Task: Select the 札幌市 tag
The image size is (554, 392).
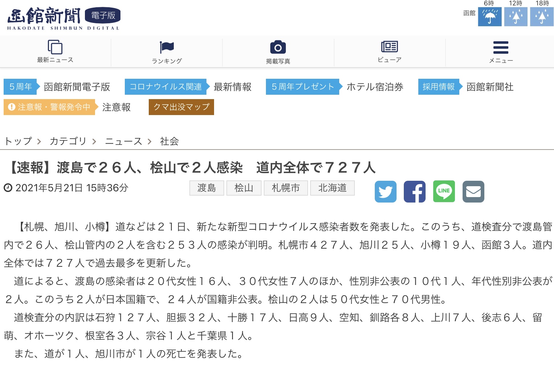Action: click(286, 188)
